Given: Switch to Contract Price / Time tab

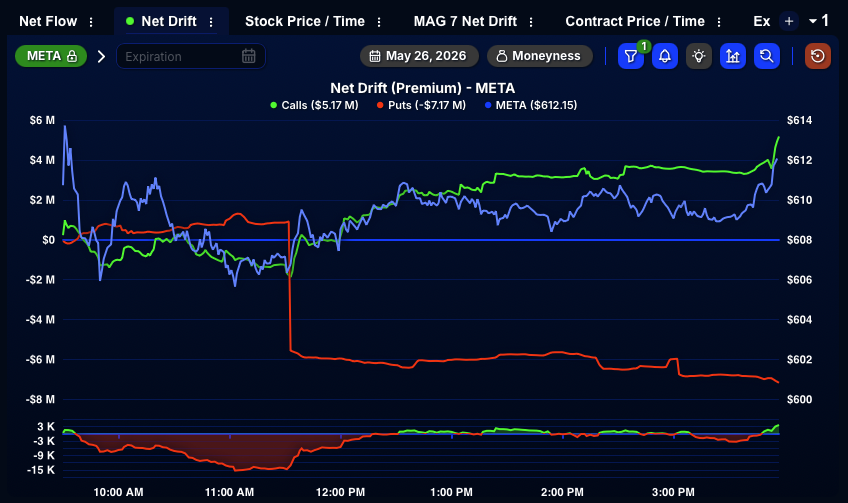Looking at the screenshot, I should tap(635, 22).
